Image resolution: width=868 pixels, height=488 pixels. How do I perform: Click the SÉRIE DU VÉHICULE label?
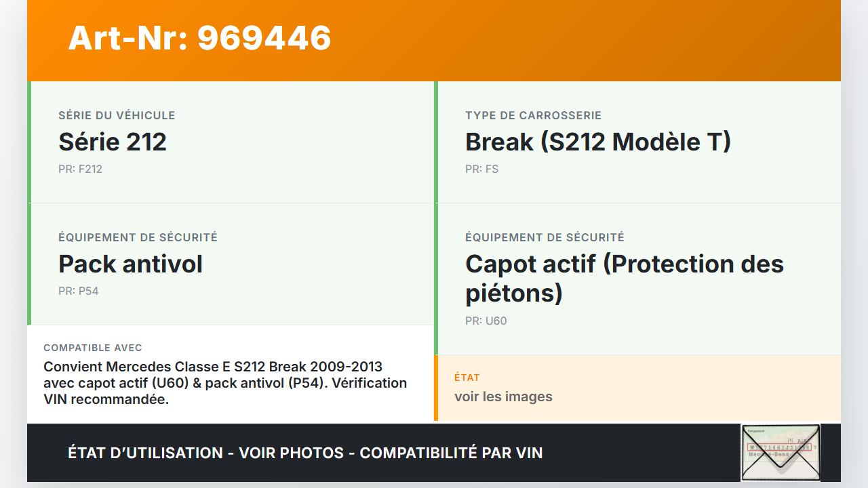tap(117, 115)
